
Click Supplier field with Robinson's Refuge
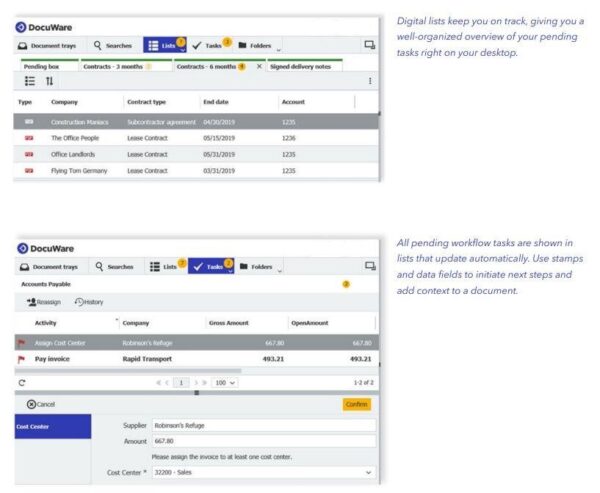coord(264,425)
